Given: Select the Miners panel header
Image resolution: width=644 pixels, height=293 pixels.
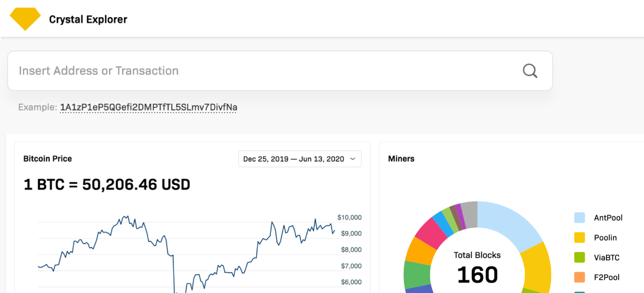Looking at the screenshot, I should [401, 159].
